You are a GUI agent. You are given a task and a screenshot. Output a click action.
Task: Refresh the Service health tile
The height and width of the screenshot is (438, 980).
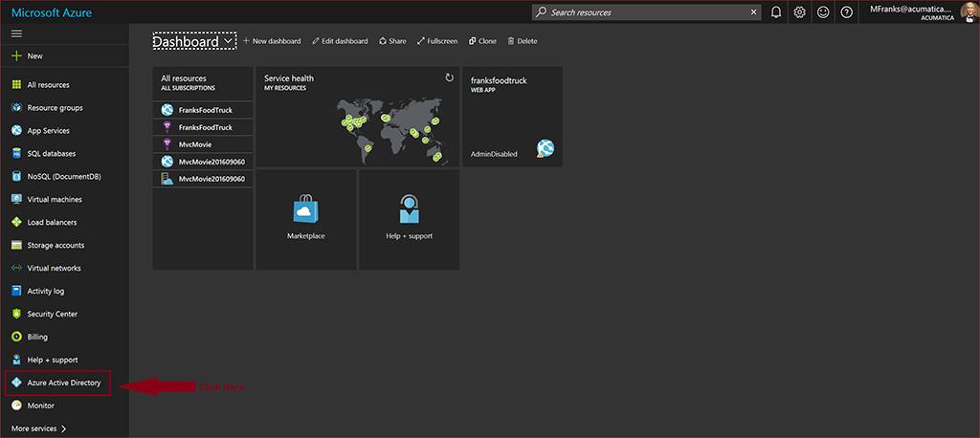pyautogui.click(x=449, y=77)
